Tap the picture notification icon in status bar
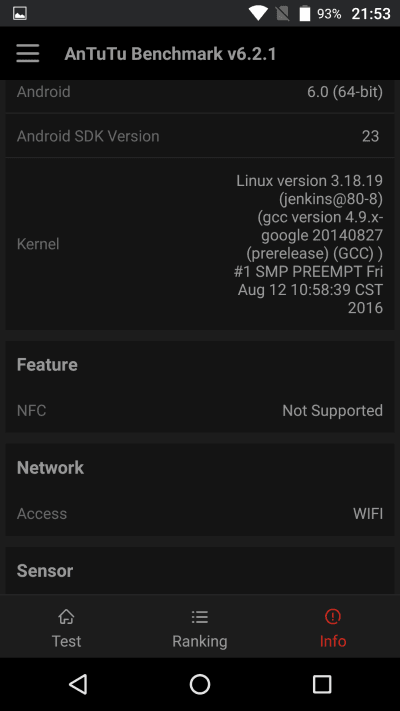Image resolution: width=400 pixels, height=711 pixels. tap(20, 13)
